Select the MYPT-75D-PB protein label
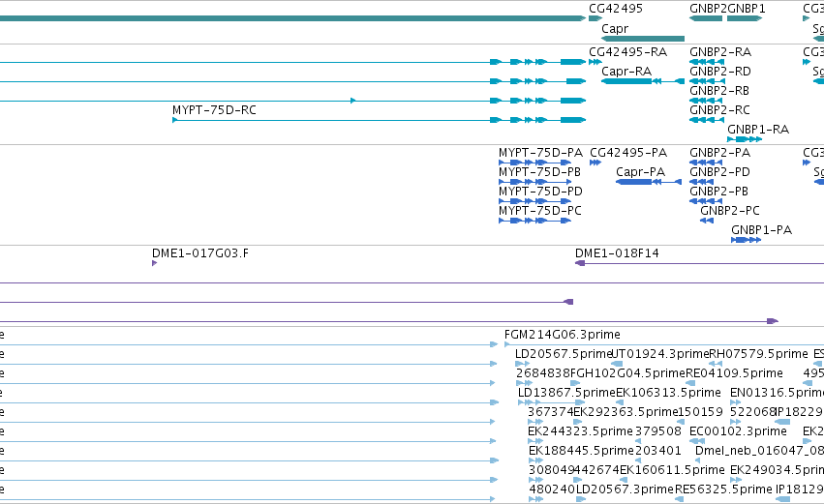The height and width of the screenshot is (504, 824). 539,172
